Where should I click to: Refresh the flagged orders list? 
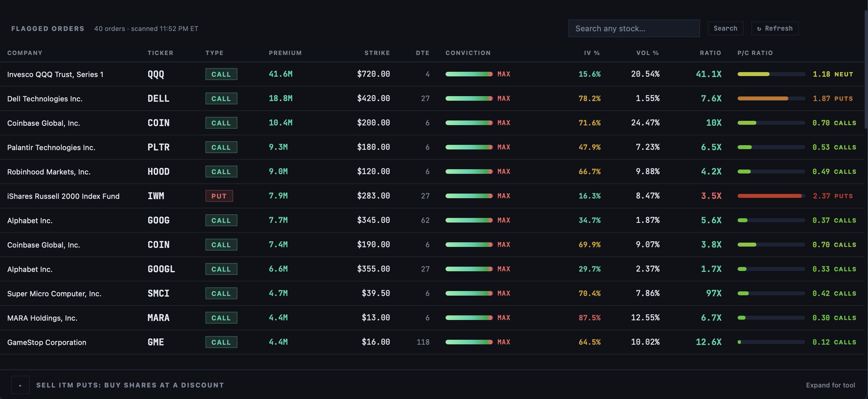[775, 28]
